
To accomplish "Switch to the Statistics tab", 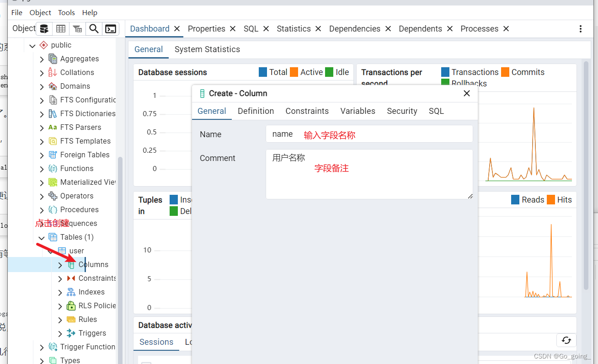I will 294,29.
